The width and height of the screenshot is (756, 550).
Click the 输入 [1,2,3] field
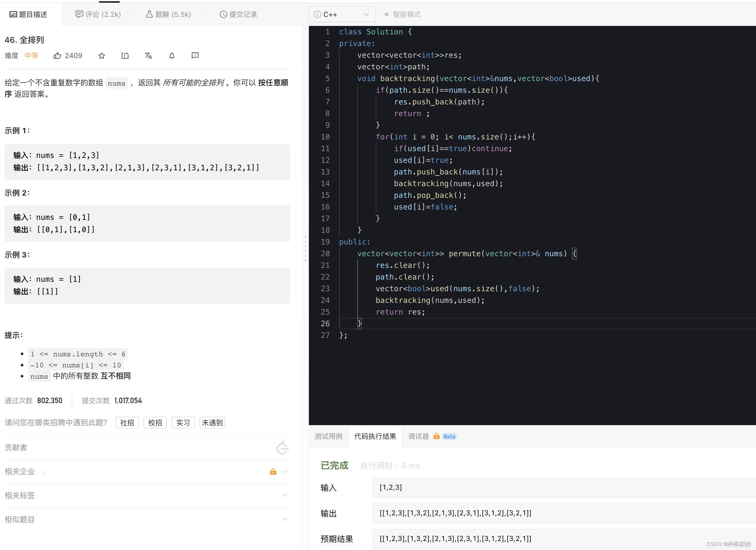pyautogui.click(x=563, y=487)
